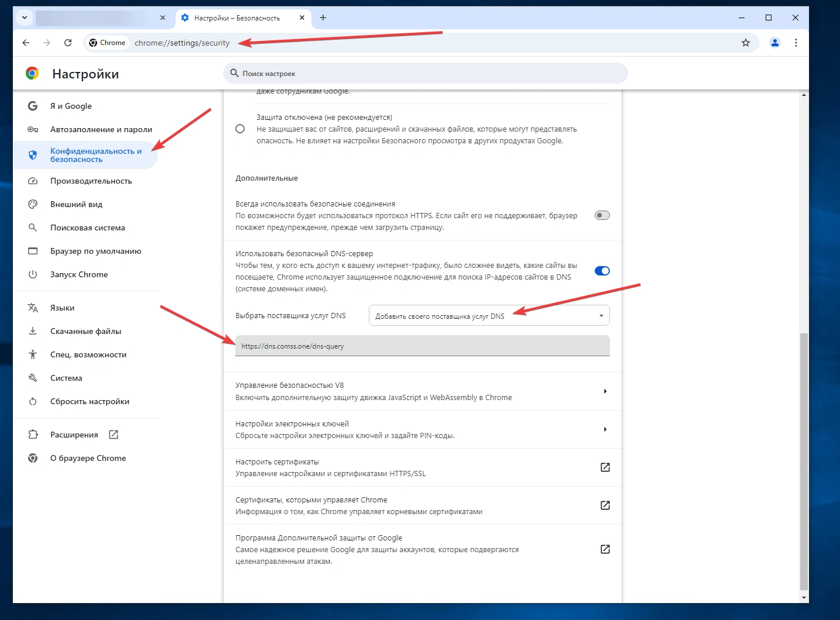Viewport: 840px width, 620px height.
Task: Open the profile avatar menu
Action: [775, 43]
